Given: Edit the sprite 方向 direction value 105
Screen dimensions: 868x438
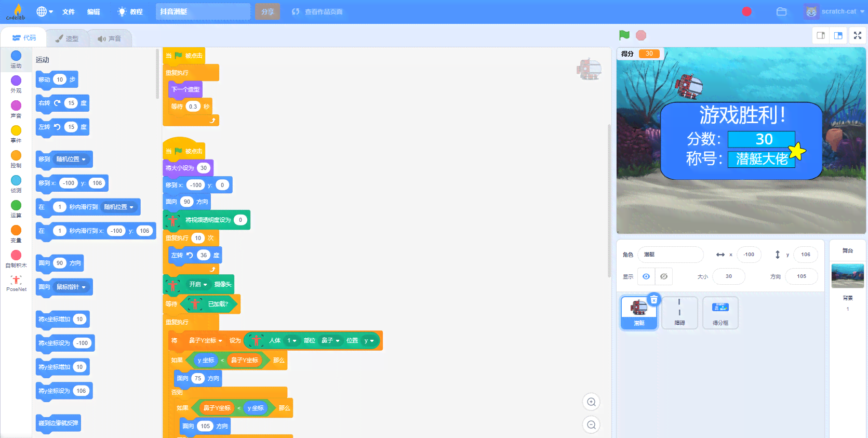Looking at the screenshot, I should tap(802, 276).
